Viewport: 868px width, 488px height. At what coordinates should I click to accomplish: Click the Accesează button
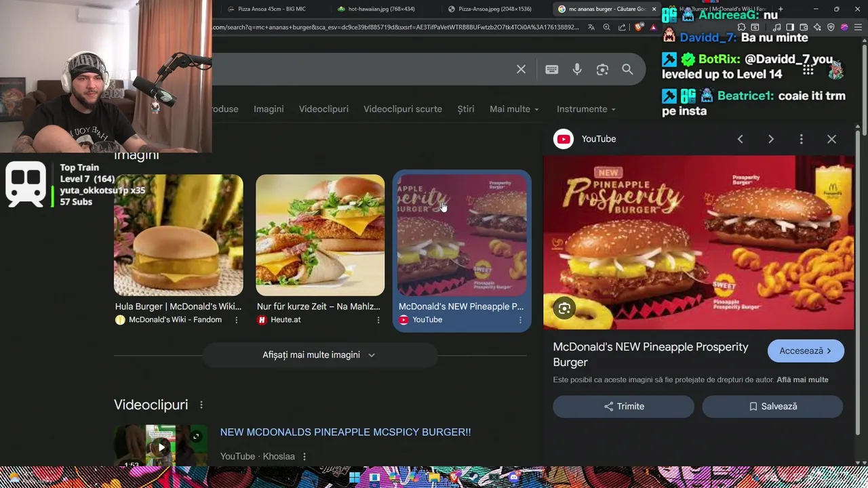point(806,351)
